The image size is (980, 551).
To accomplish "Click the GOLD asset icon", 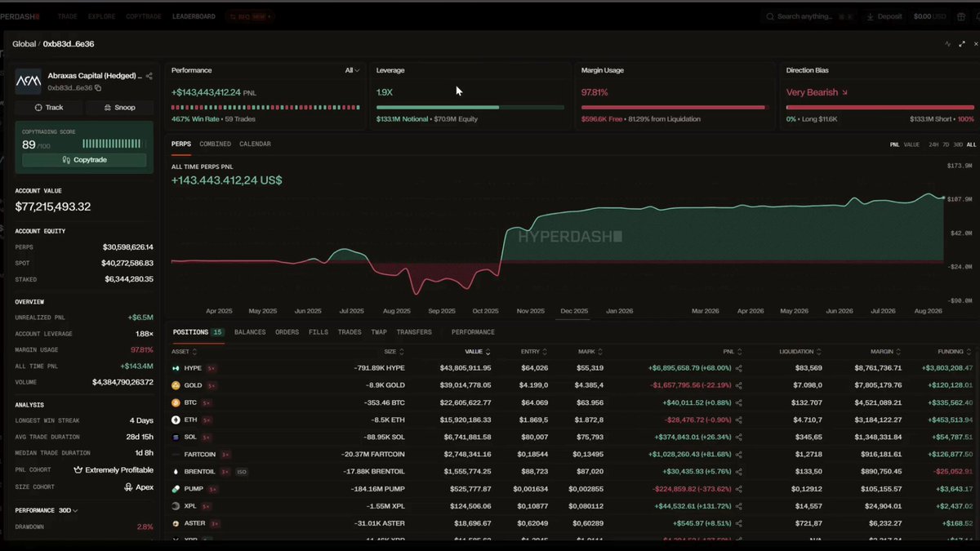I will pyautogui.click(x=176, y=385).
